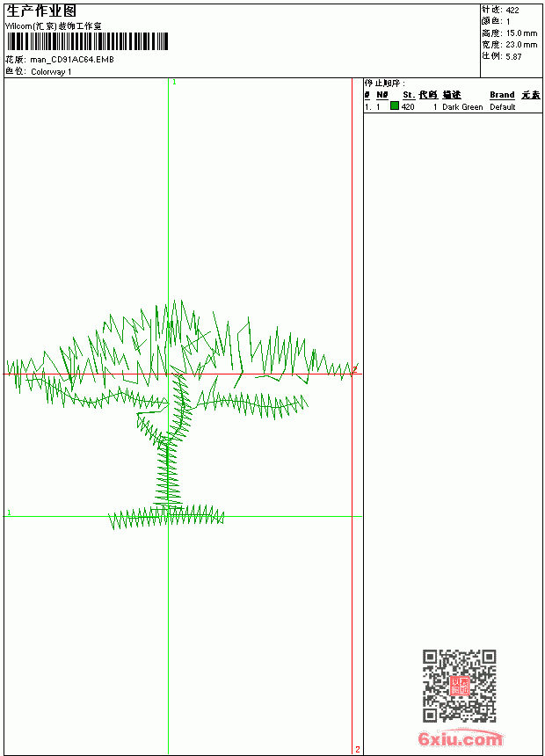Click the barcode under the studio name
The height and width of the screenshot is (756, 545).
pos(87,41)
